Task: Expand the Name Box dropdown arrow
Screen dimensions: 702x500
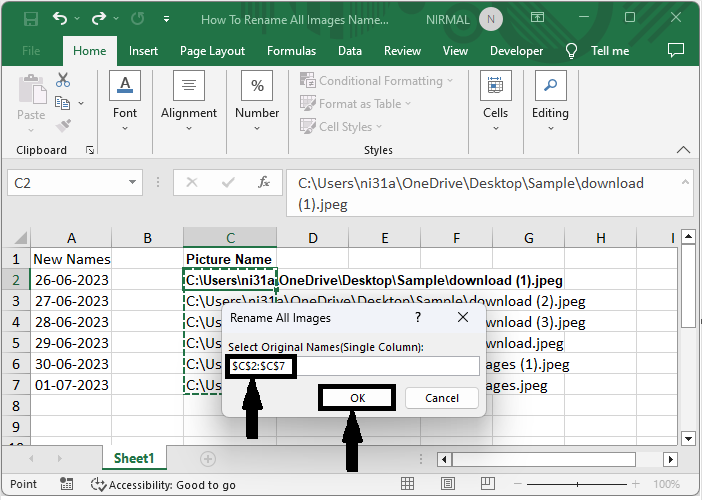Action: [133, 183]
